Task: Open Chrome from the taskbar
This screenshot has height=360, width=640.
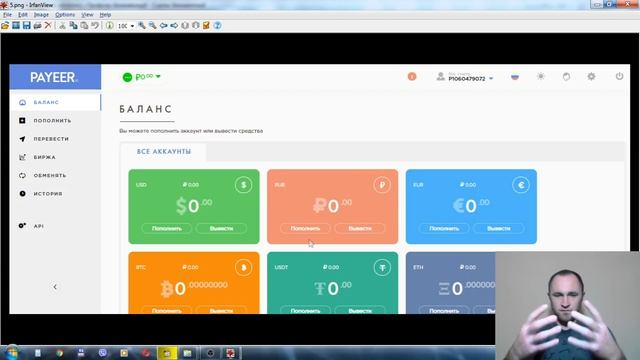Action: [x=59, y=353]
